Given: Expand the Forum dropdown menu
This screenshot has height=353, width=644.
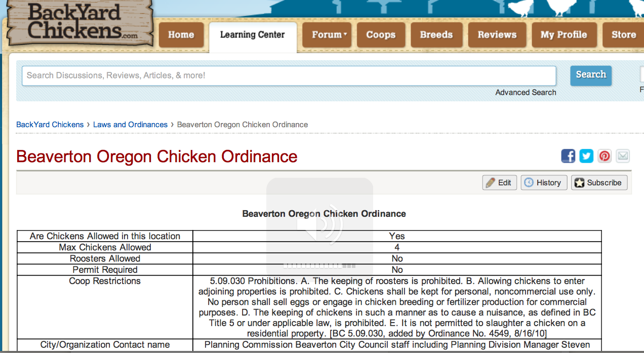Looking at the screenshot, I should [329, 35].
